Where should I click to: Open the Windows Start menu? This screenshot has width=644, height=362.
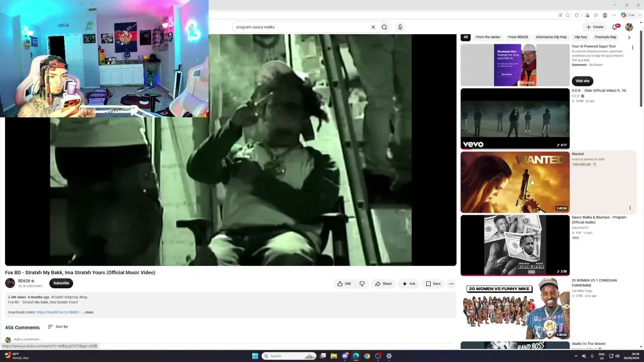click(x=255, y=356)
